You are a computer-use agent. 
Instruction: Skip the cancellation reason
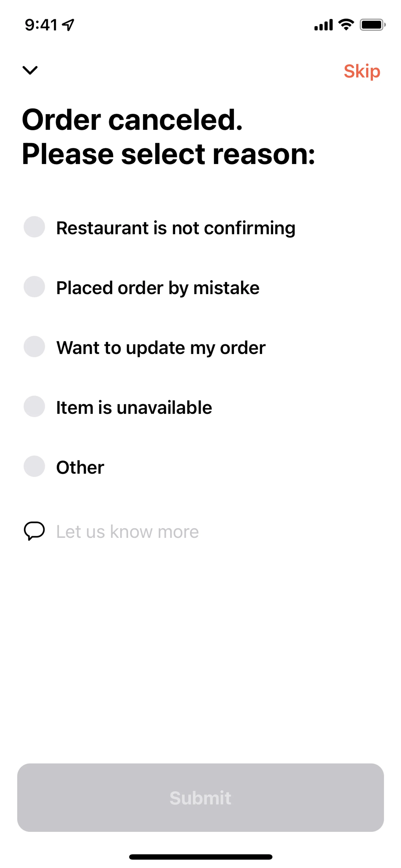pos(362,71)
